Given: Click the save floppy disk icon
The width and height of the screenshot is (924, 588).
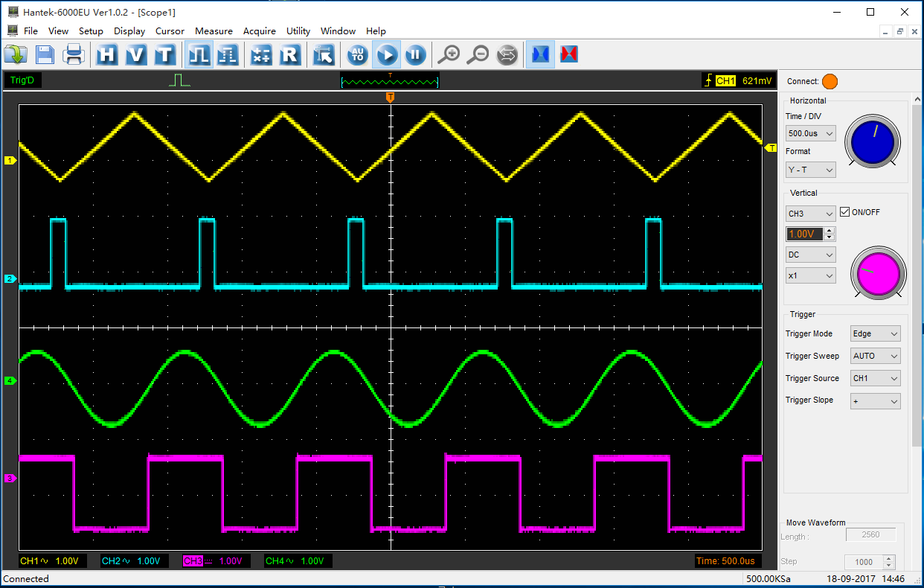Looking at the screenshot, I should (45, 54).
